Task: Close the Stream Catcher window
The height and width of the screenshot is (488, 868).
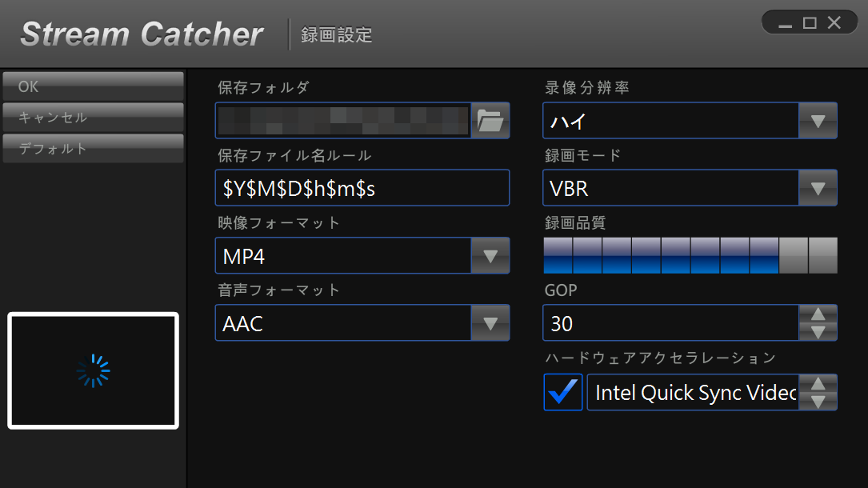Action: click(x=834, y=22)
